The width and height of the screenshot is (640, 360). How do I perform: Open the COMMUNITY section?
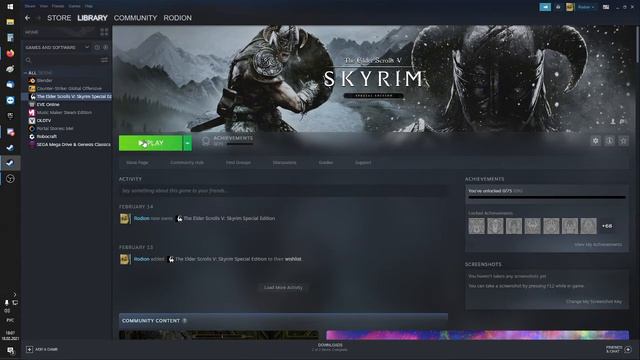click(x=135, y=18)
